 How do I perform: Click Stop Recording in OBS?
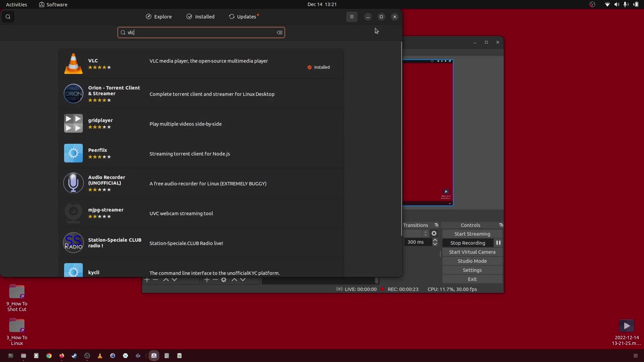coord(467,243)
